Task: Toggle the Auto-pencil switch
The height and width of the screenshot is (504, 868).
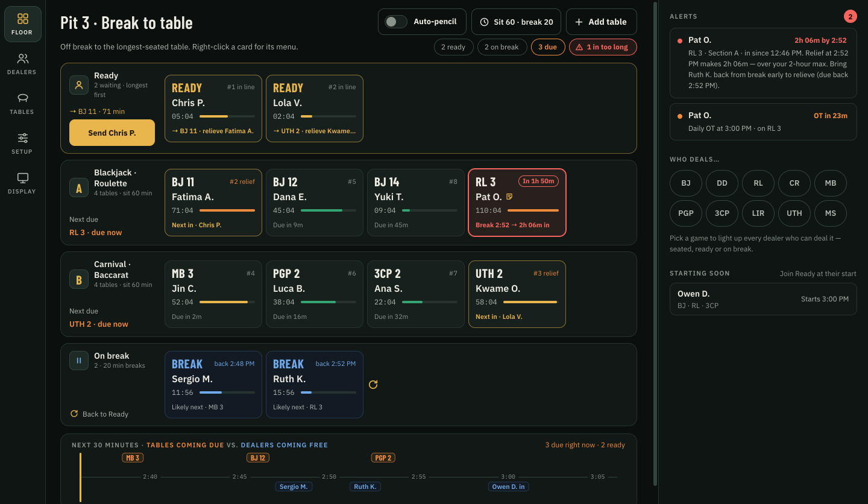Action: (x=396, y=22)
